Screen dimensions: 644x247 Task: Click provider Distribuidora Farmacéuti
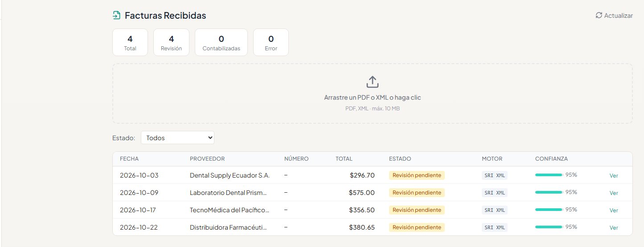229,227
